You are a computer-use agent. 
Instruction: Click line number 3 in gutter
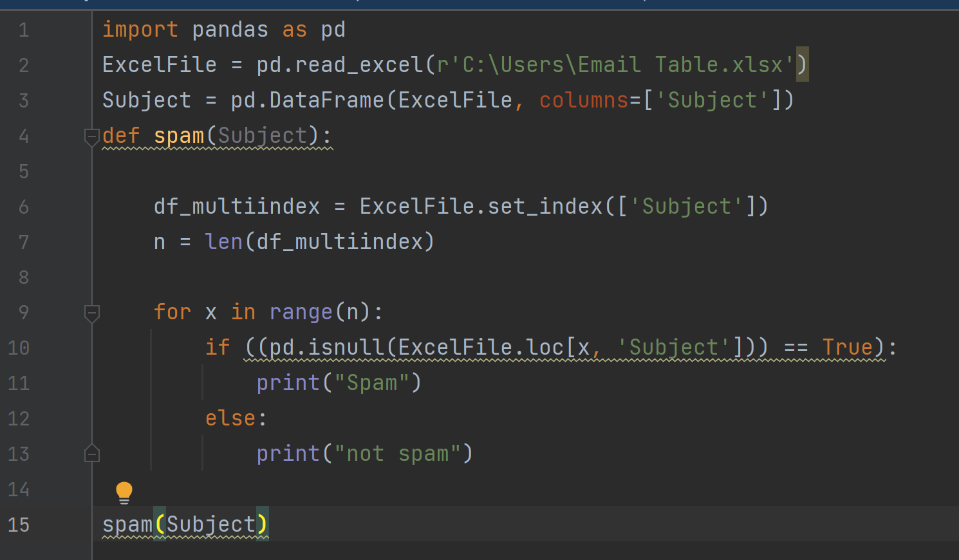(x=24, y=101)
